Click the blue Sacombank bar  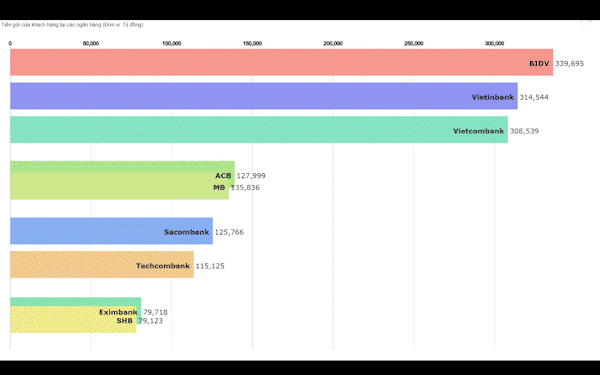coord(111,231)
